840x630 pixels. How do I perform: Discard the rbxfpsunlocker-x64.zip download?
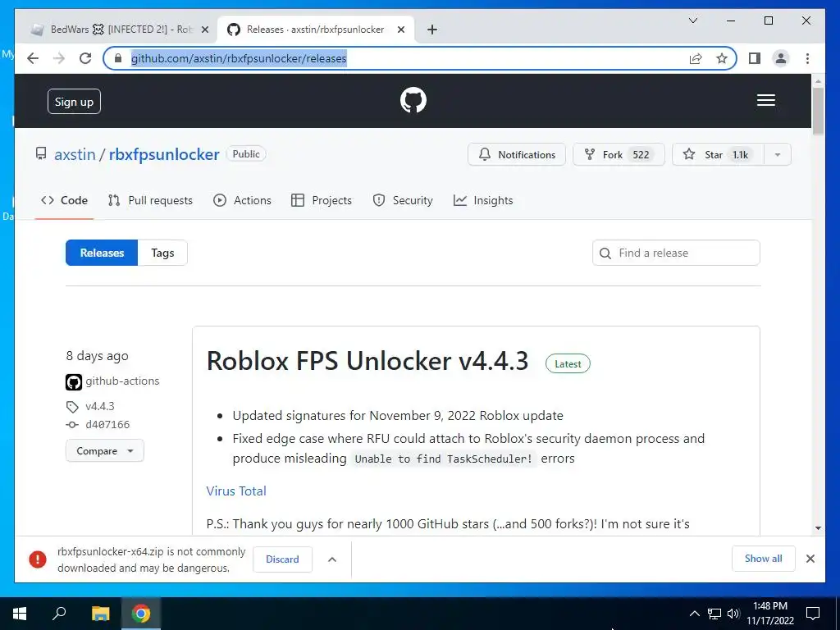[x=282, y=559]
